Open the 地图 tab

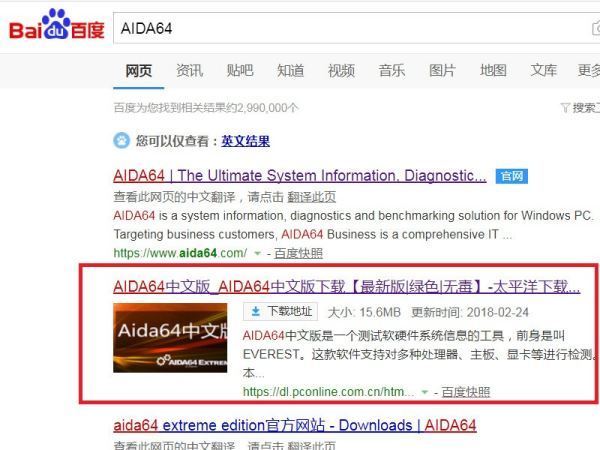493,71
